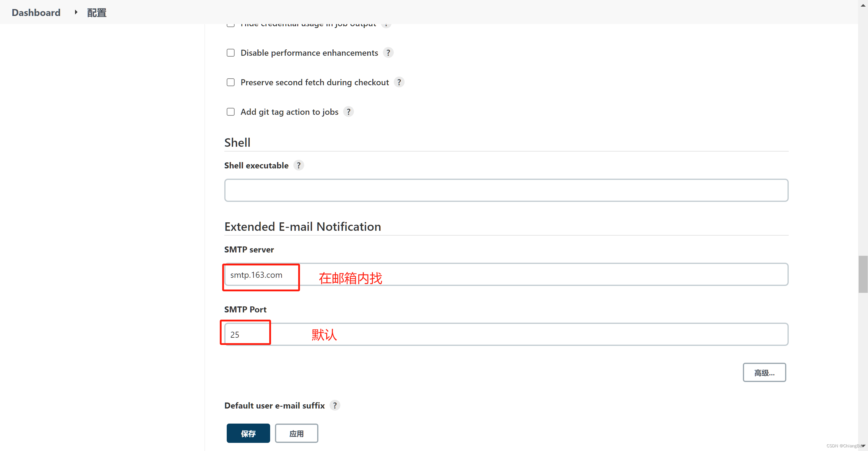Image resolution: width=868 pixels, height=451 pixels.
Task: Click the 保存 save button
Action: tap(248, 433)
